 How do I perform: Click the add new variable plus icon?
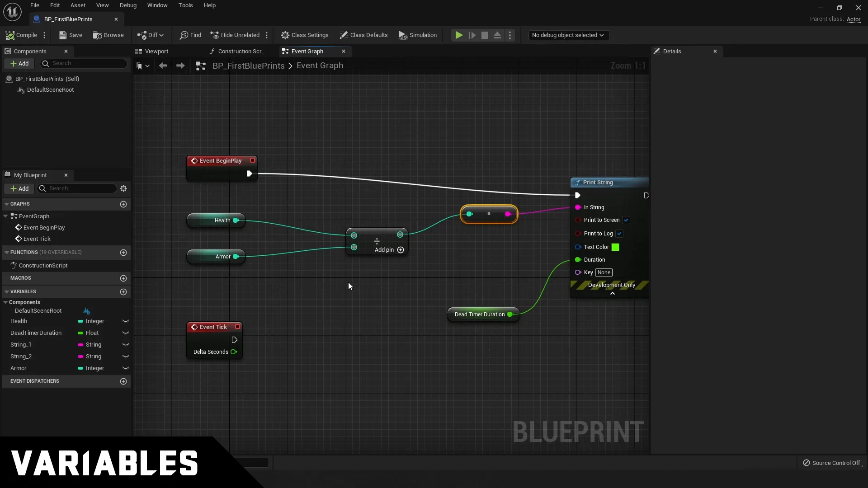(x=123, y=292)
